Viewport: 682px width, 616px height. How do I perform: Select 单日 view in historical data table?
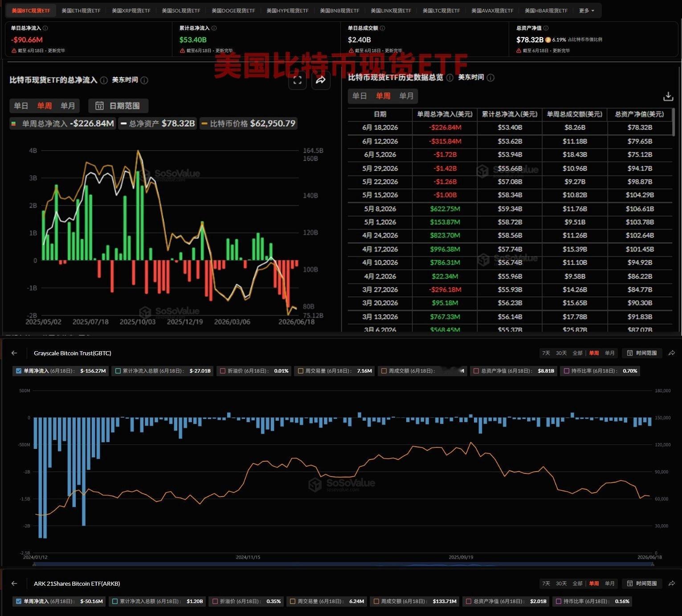coord(359,96)
